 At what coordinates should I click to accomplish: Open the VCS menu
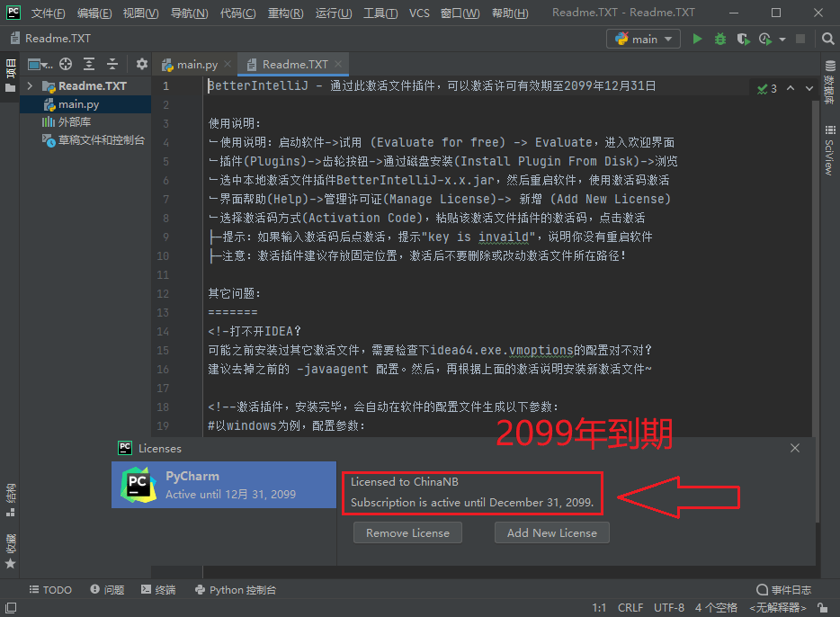tap(419, 13)
